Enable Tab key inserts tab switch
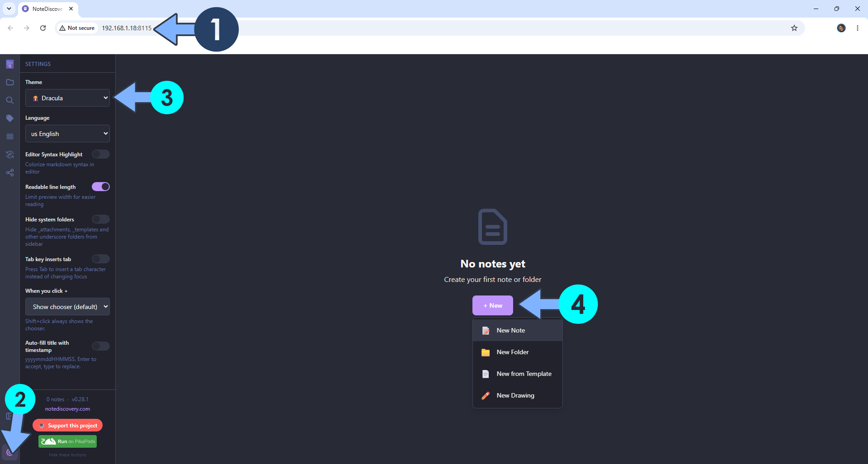The image size is (868, 464). (101, 259)
